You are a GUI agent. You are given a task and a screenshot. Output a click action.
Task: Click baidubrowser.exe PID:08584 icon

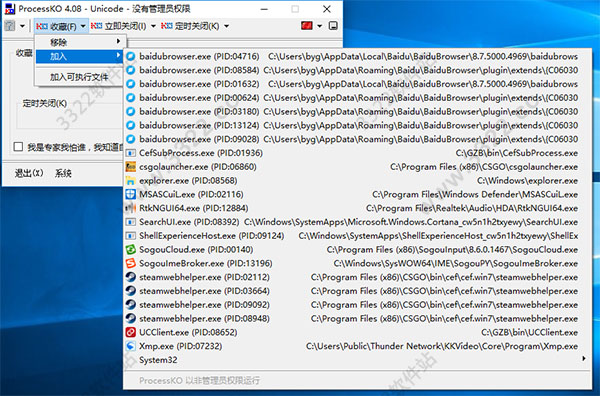point(131,70)
